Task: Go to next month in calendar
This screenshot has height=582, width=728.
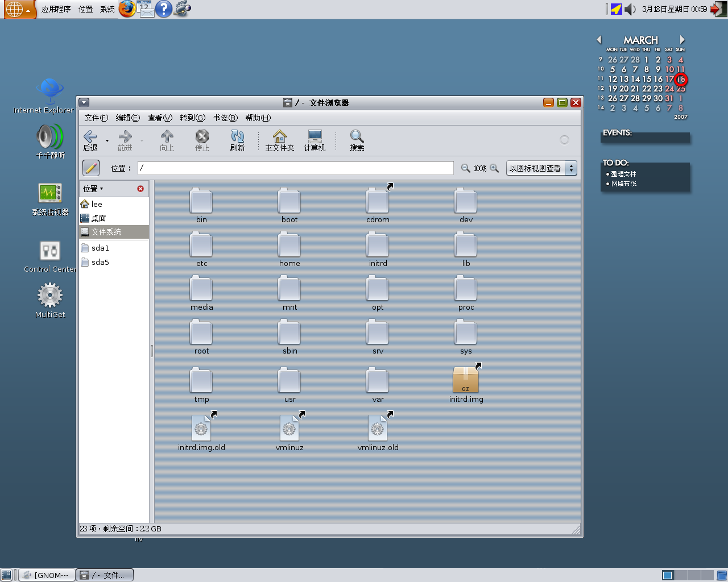Action: [x=682, y=40]
